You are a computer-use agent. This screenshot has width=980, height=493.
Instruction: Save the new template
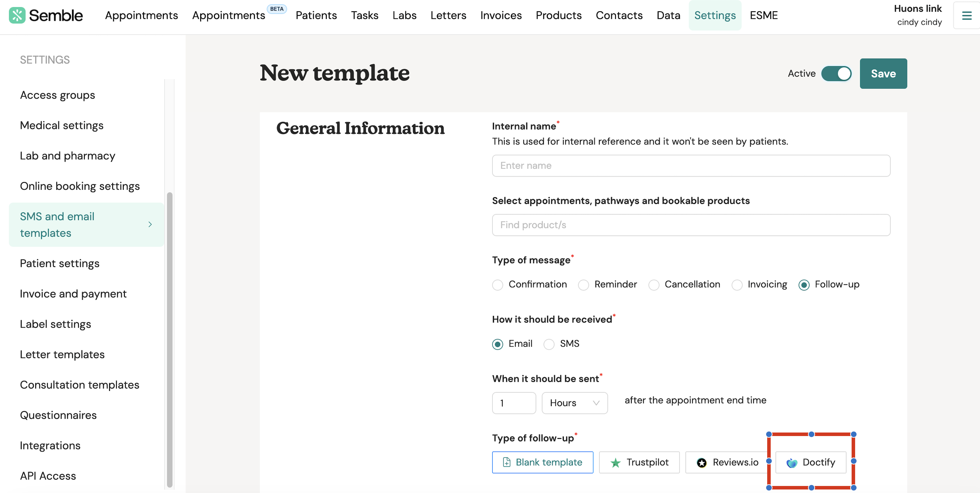point(883,73)
